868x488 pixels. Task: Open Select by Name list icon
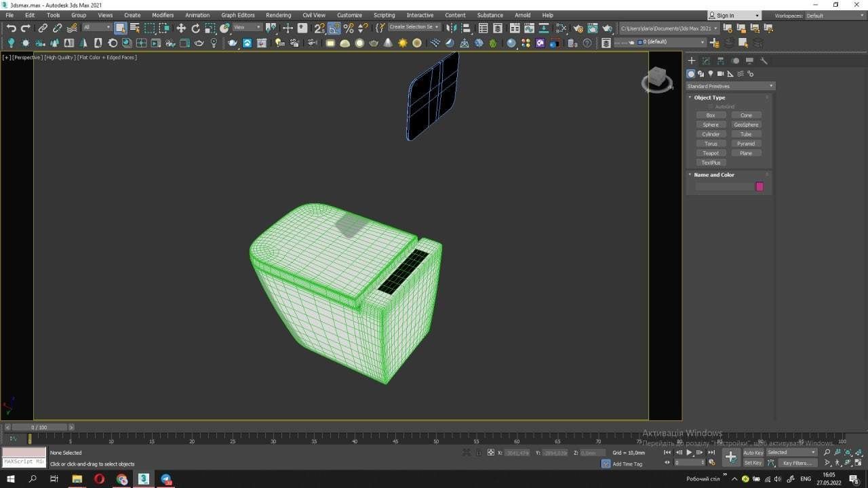[135, 28]
